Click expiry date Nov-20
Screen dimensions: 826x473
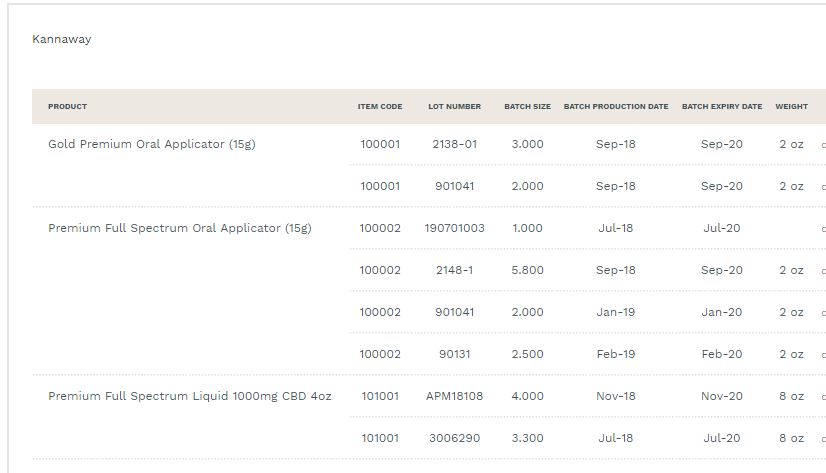click(722, 396)
